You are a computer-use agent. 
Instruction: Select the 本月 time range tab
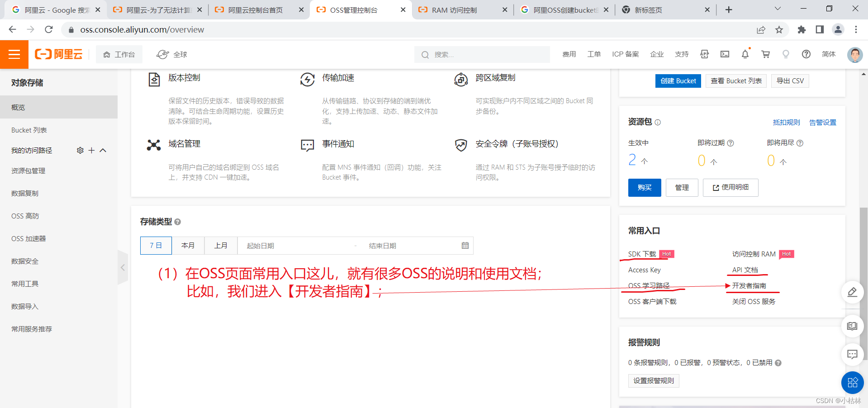click(188, 245)
